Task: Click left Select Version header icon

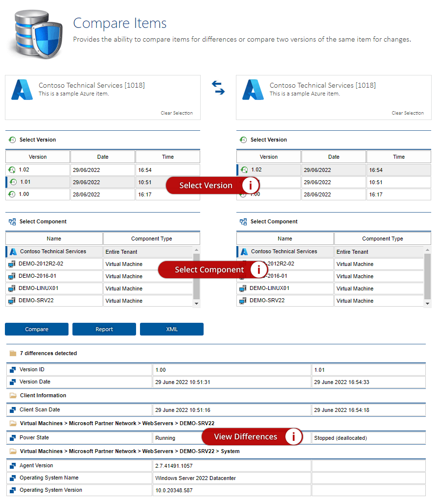Action: [12, 140]
